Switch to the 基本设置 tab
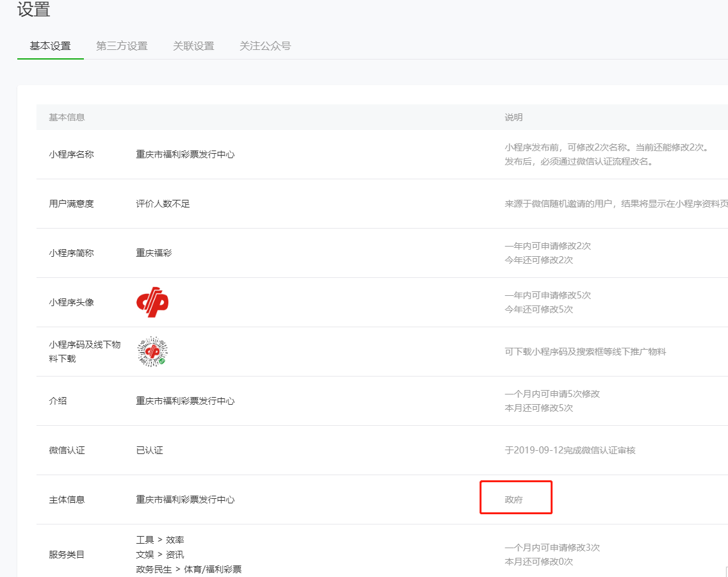 click(x=50, y=46)
